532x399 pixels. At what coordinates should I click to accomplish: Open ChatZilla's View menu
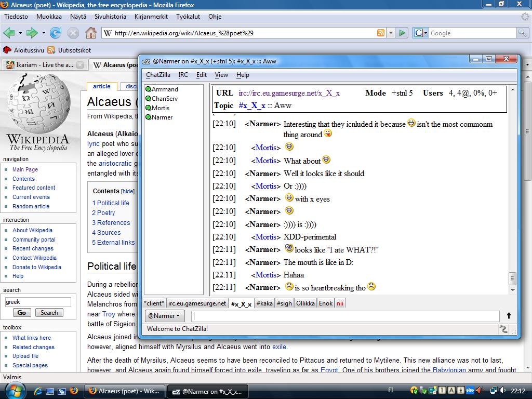point(221,75)
